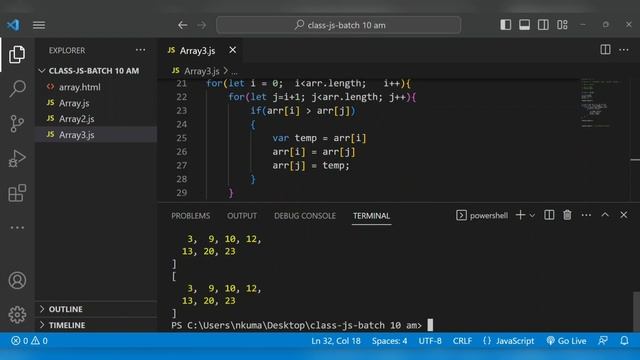Start Go Live server

click(566, 340)
